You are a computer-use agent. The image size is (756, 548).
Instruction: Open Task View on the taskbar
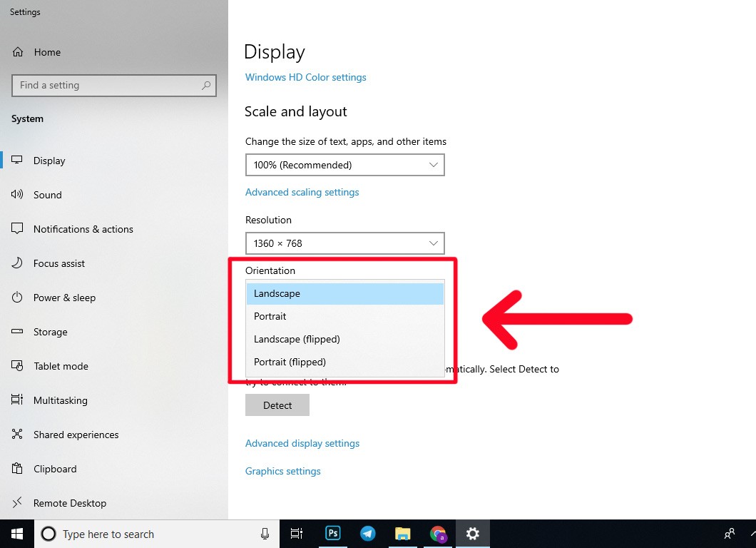[x=297, y=533]
